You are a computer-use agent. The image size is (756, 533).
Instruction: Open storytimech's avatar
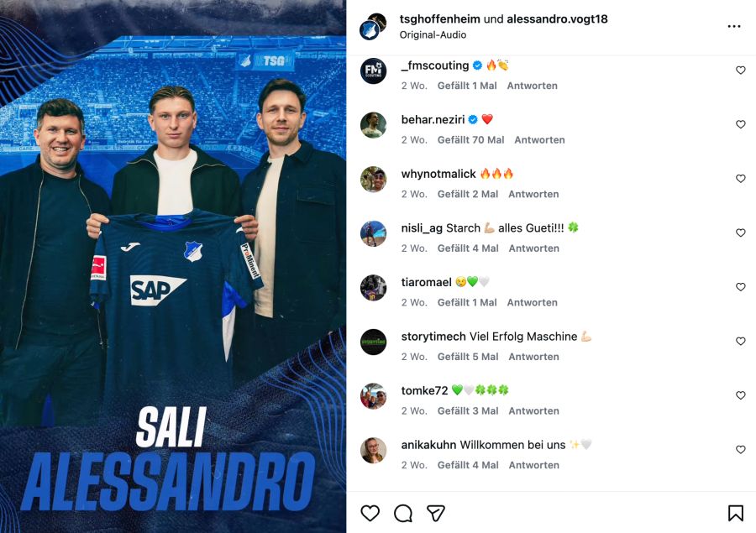point(373,342)
